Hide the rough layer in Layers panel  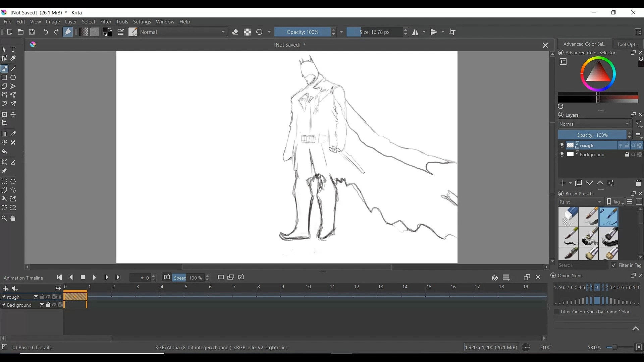[x=562, y=146]
